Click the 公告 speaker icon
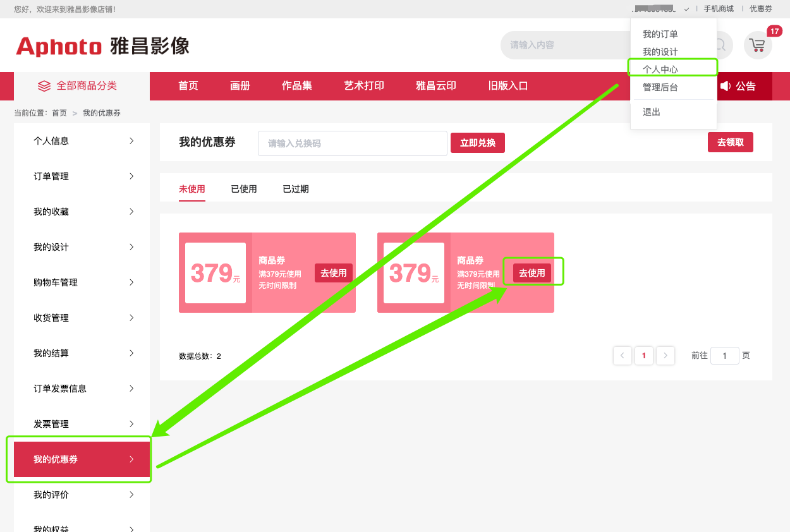 [725, 86]
